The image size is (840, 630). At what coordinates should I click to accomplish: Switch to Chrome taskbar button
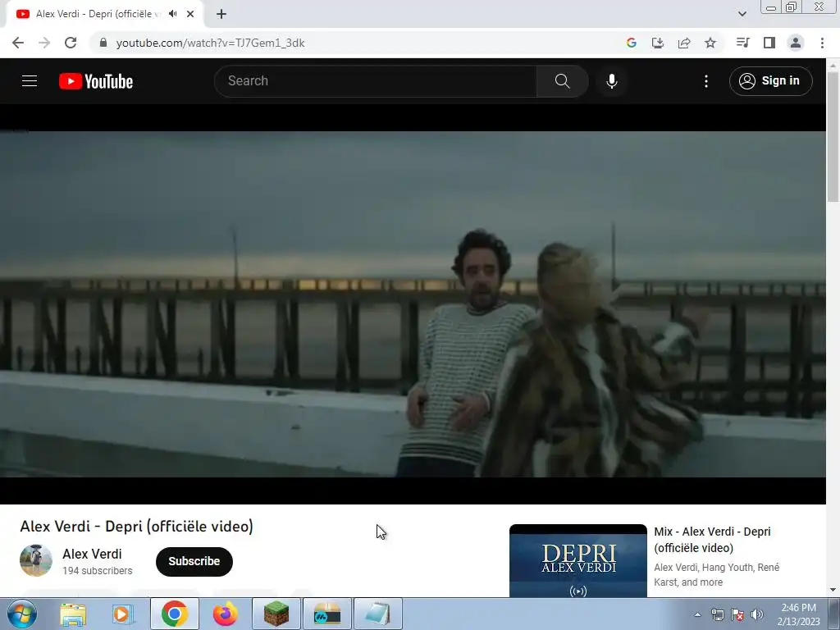coord(174,614)
